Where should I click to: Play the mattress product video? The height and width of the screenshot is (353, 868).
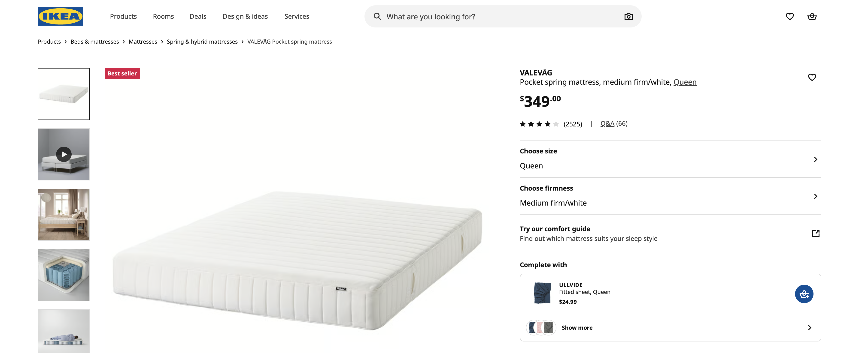64,154
